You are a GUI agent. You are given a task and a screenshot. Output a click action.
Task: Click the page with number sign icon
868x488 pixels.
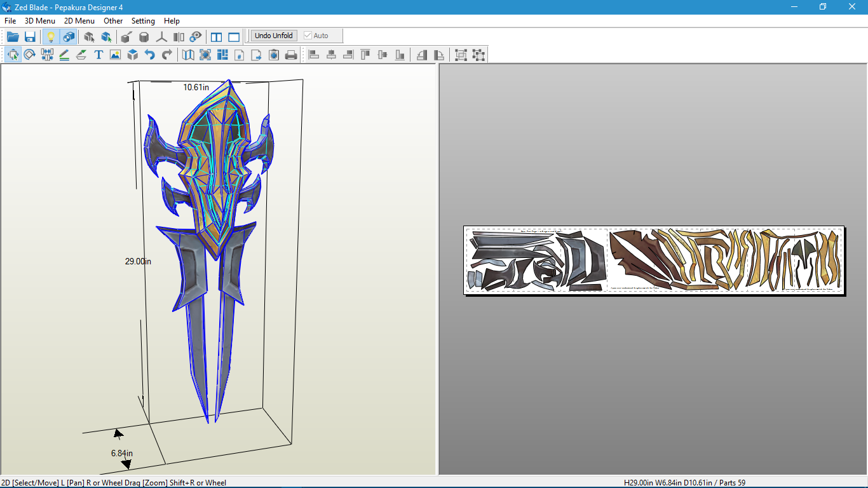pos(240,55)
